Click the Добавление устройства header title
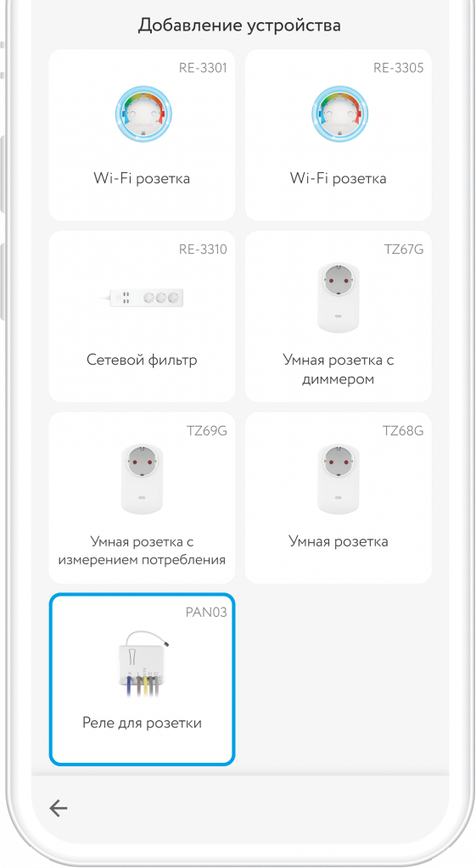Screen dimensions: 476x868 click(x=239, y=25)
